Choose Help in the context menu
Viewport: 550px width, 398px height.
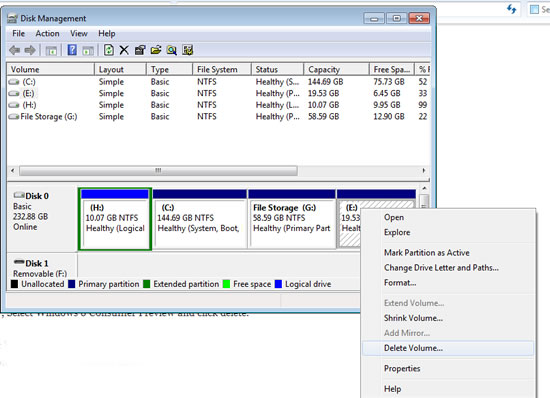449,389
